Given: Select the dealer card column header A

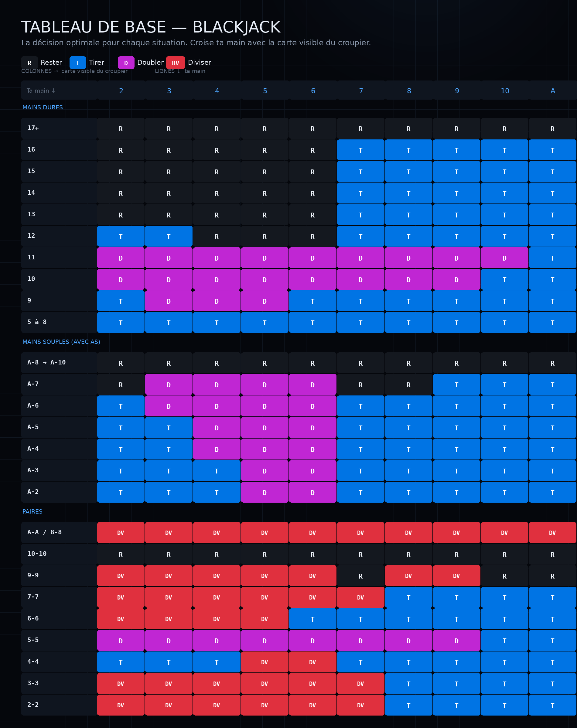Looking at the screenshot, I should coord(552,91).
